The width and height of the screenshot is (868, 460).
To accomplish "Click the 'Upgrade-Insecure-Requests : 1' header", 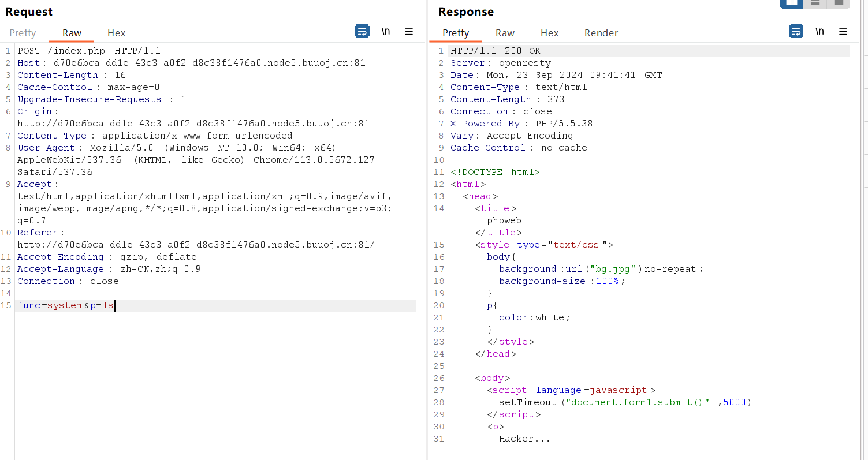I will point(102,99).
